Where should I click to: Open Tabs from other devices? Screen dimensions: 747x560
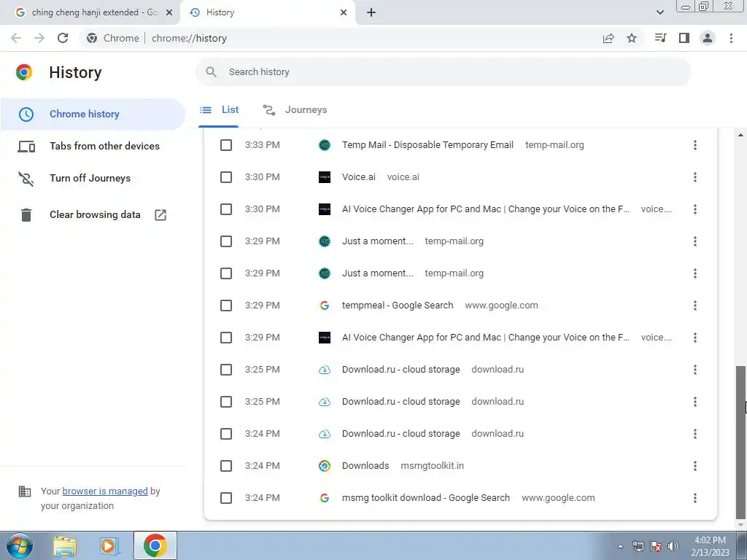point(93,146)
